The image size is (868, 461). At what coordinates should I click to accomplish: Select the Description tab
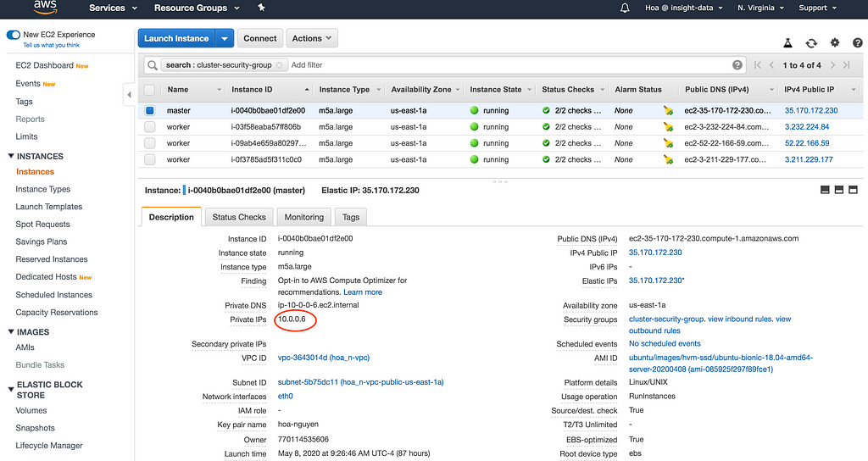[x=171, y=217]
